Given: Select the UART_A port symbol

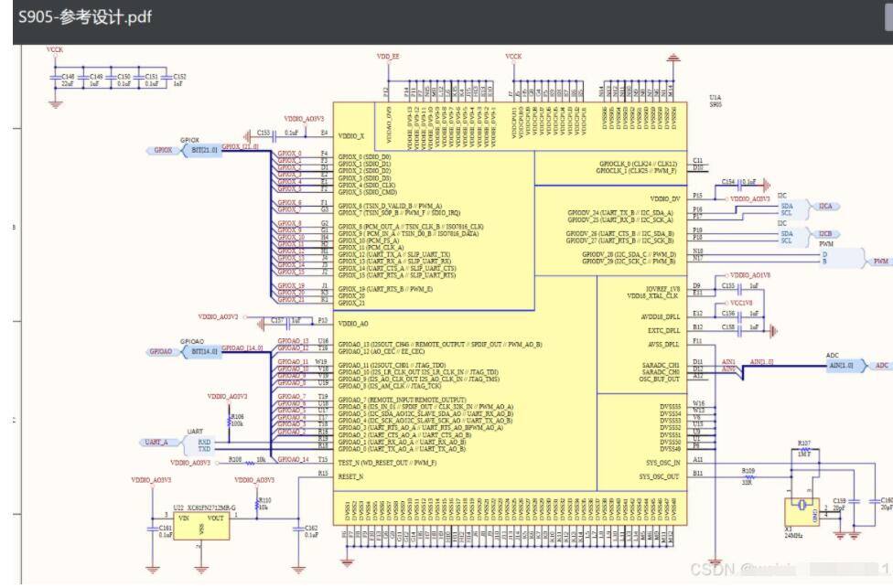Looking at the screenshot, I should click(x=157, y=443).
